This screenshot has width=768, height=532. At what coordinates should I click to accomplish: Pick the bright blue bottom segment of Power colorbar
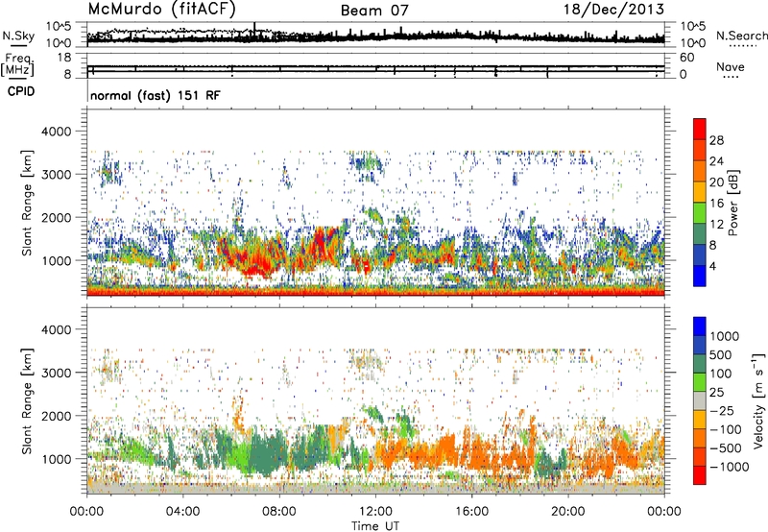(x=700, y=276)
